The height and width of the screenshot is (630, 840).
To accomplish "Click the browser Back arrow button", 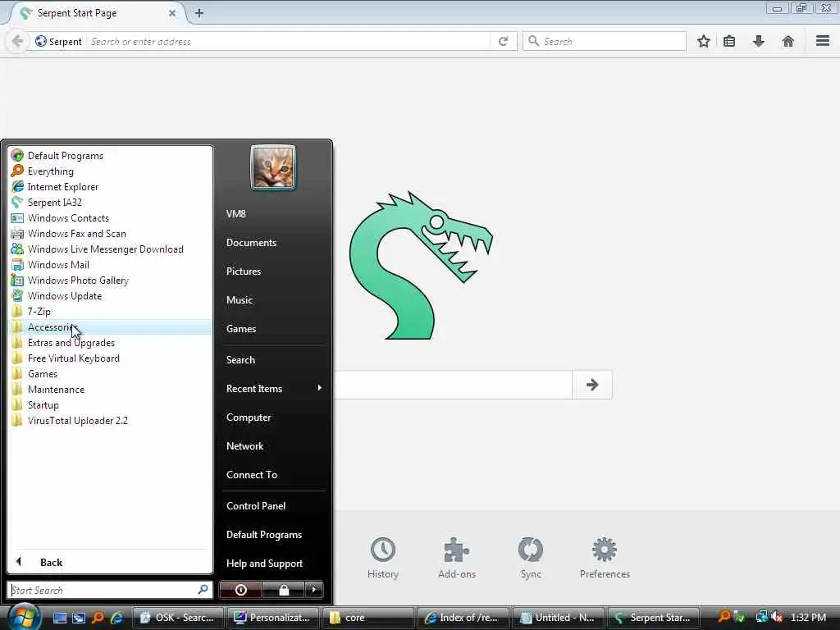I will pos(17,41).
